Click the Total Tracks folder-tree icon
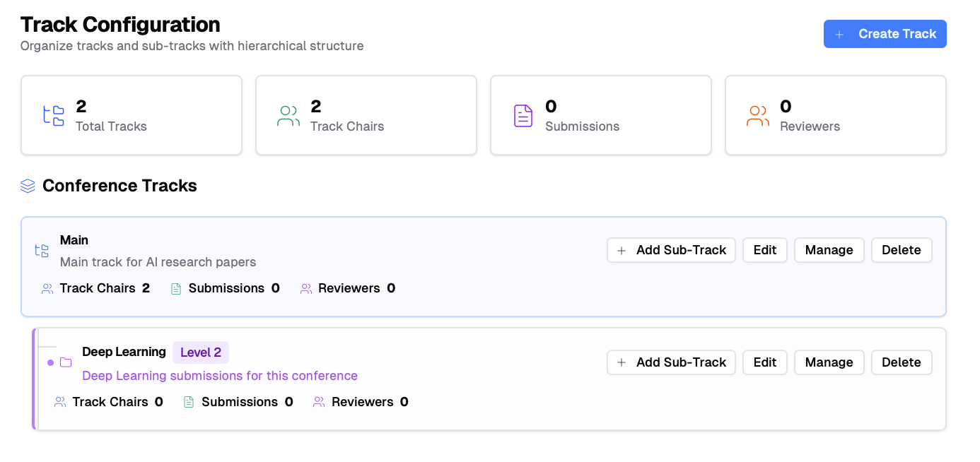 point(54,115)
